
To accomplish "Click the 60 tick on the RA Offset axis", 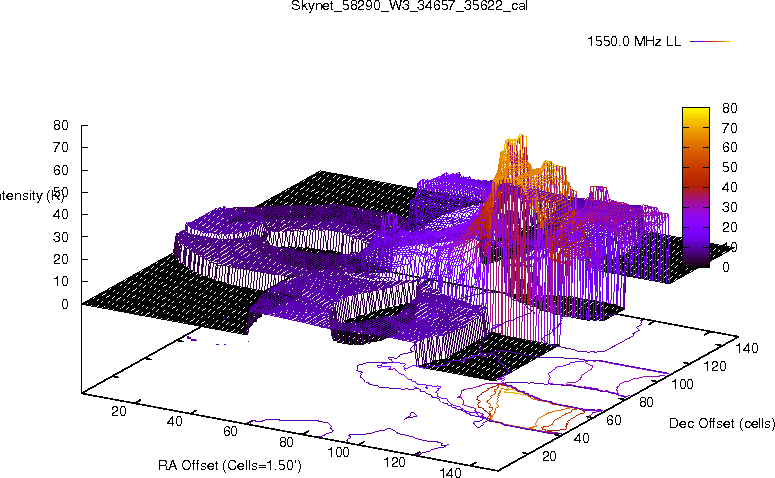I will pyautogui.click(x=230, y=432).
